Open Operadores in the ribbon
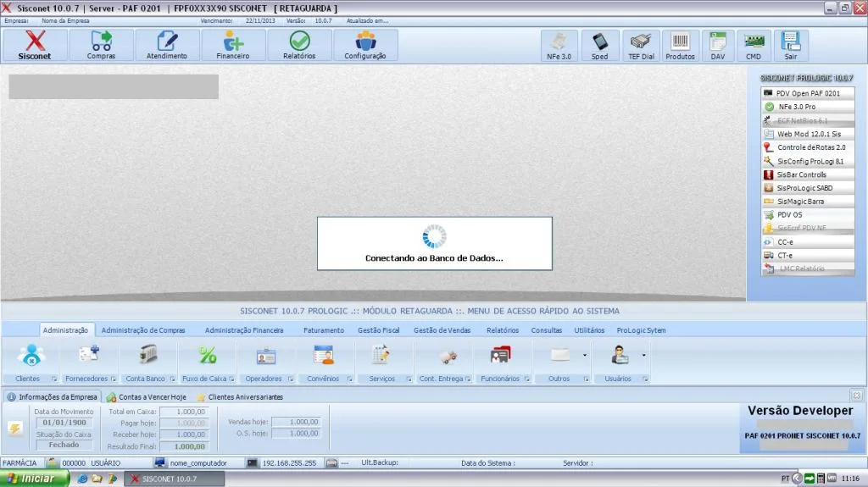This screenshot has width=868, height=487. click(x=266, y=357)
